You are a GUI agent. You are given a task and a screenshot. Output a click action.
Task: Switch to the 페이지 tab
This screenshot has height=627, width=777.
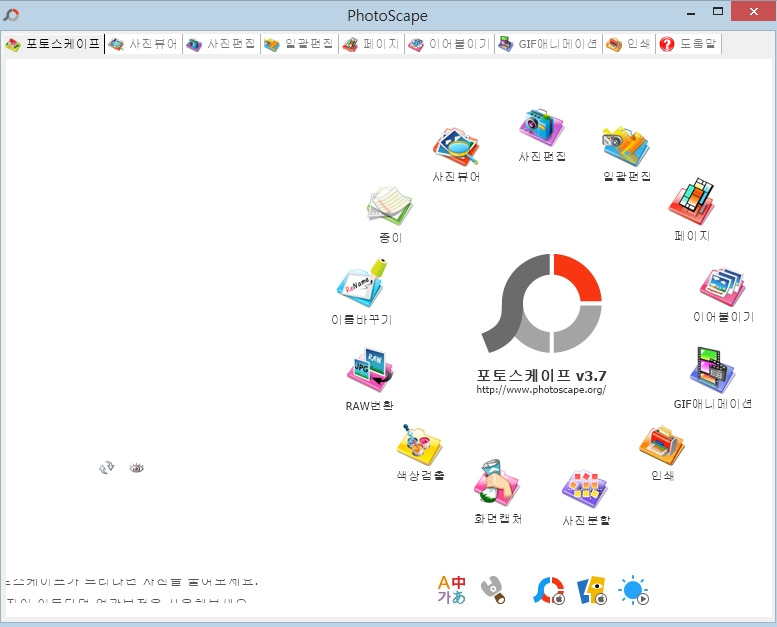pos(372,44)
